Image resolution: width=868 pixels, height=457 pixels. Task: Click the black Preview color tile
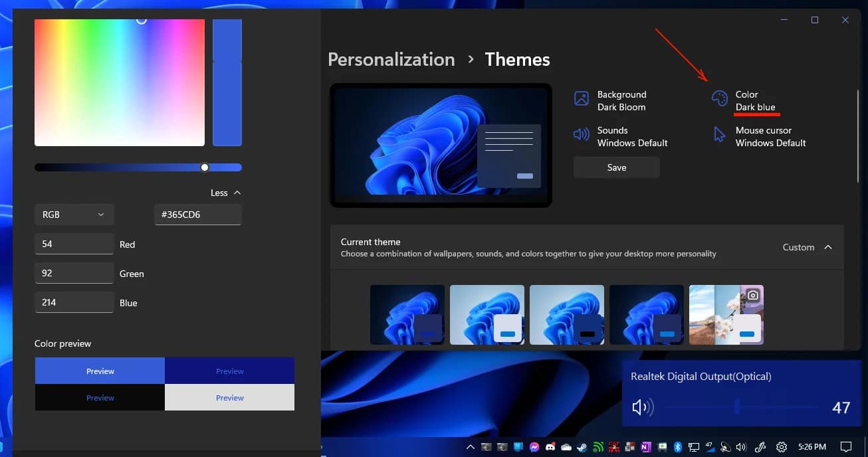(100, 397)
